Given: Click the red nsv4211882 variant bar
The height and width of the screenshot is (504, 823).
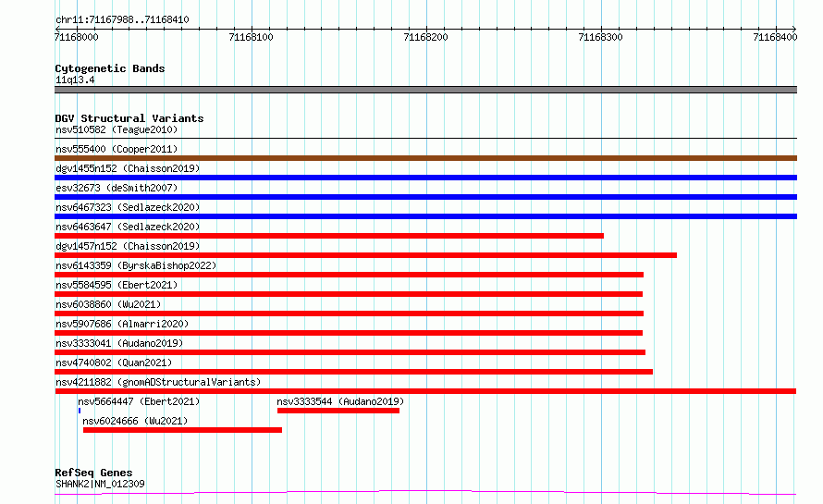Looking at the screenshot, I should (425, 391).
